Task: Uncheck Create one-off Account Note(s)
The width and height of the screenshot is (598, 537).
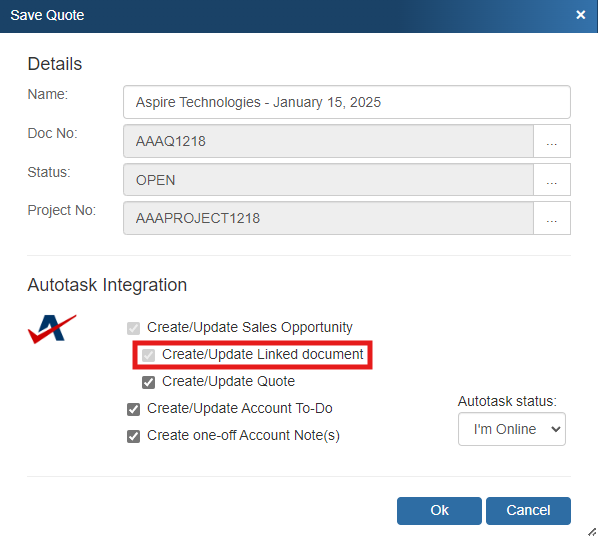Action: [133, 436]
